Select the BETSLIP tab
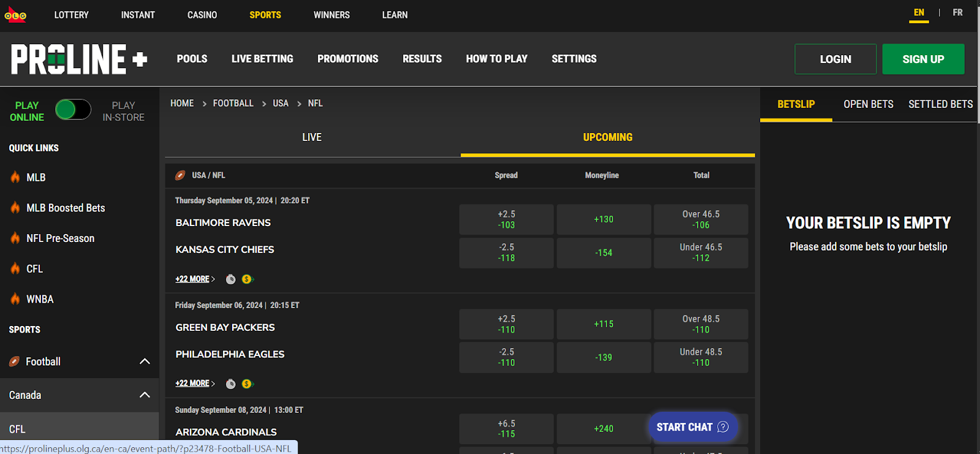The width and height of the screenshot is (980, 454). pos(796,104)
